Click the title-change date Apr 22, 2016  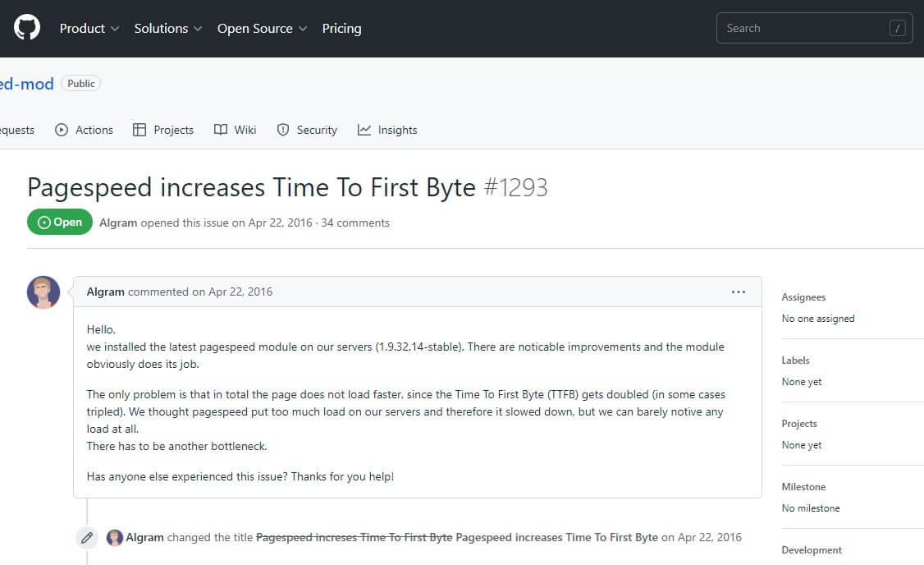click(x=710, y=537)
